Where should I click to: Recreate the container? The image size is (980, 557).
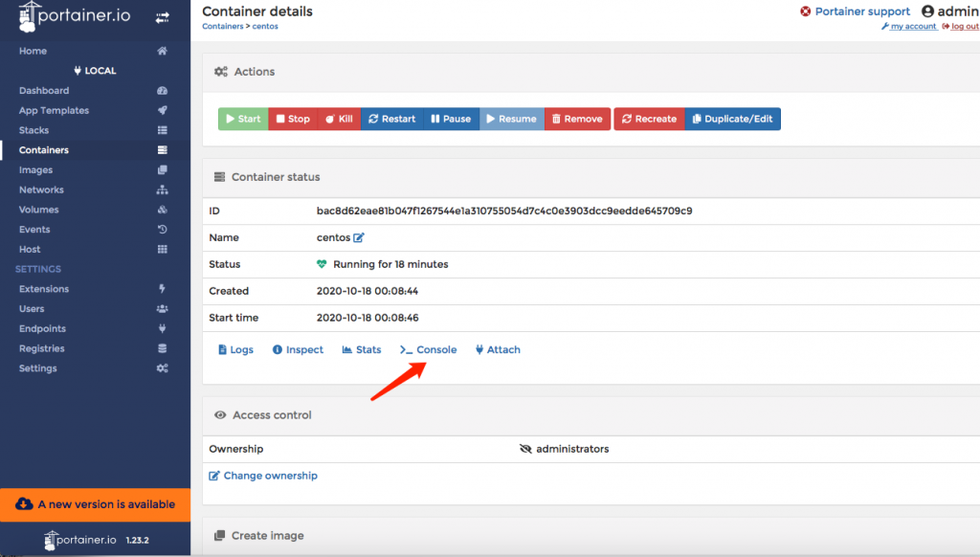(649, 119)
